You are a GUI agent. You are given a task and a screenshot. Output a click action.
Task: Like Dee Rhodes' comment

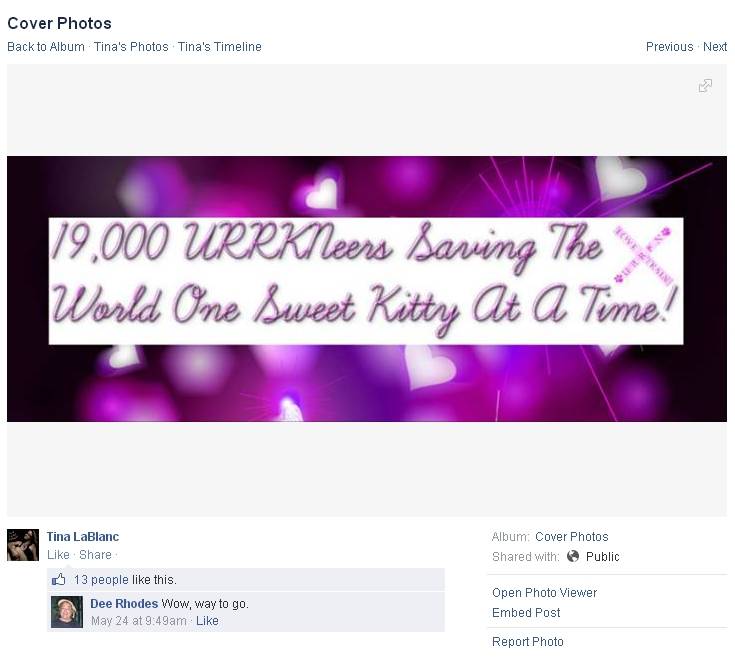207,621
